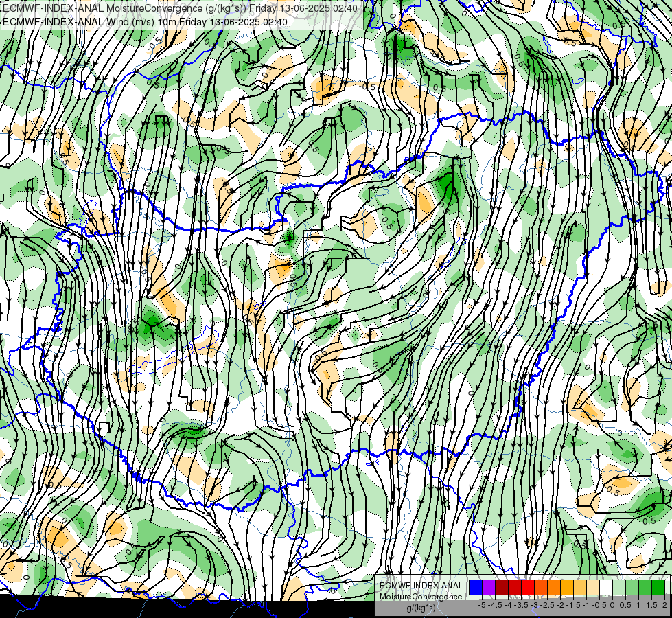The width and height of the screenshot is (672, 618).
Task: Click the '-4.5' legend tick value
Action: coord(496,605)
